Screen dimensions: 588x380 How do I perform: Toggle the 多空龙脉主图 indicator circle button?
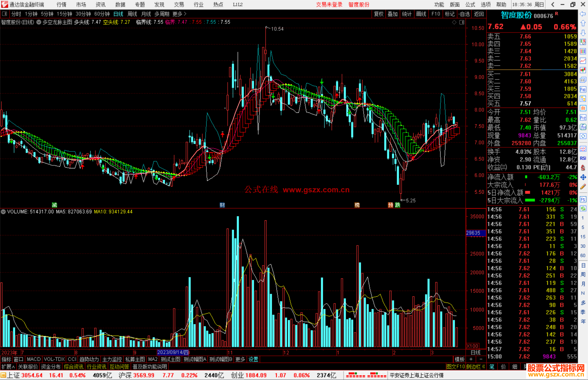(x=39, y=22)
